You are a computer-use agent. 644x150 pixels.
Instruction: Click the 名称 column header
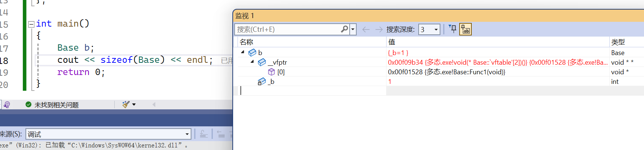246,42
